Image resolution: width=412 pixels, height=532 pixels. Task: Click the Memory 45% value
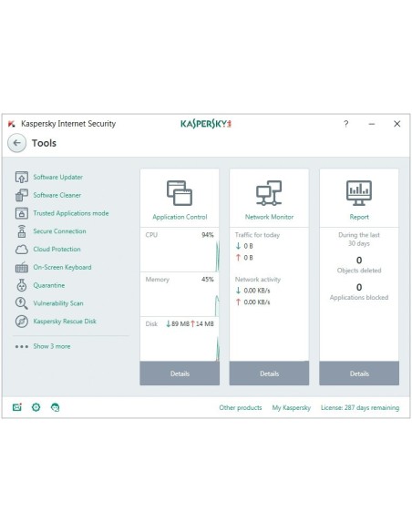207,280
